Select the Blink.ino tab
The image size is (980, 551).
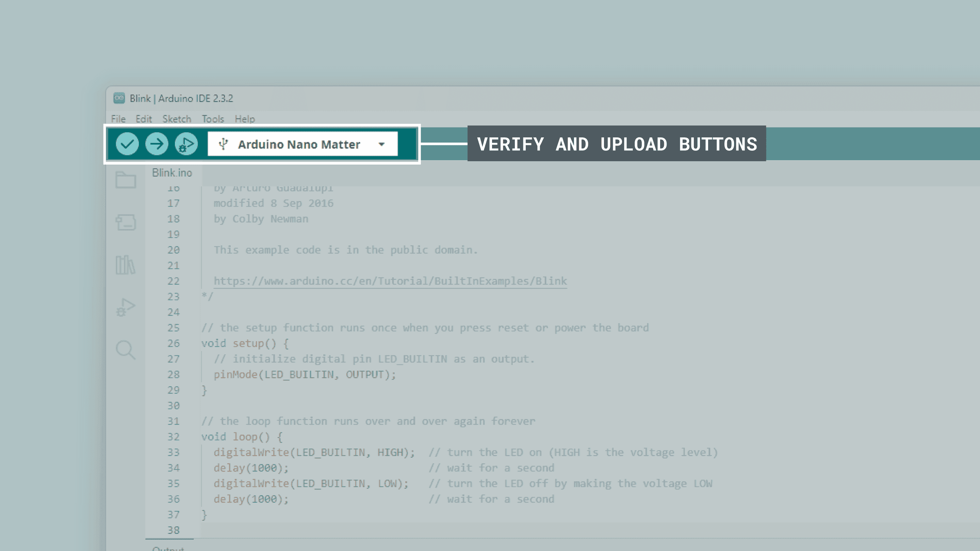click(171, 173)
